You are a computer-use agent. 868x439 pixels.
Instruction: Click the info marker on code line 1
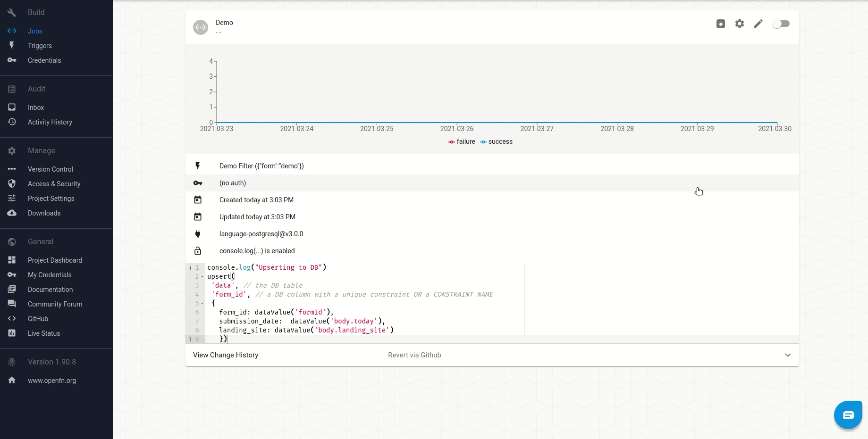(190, 268)
